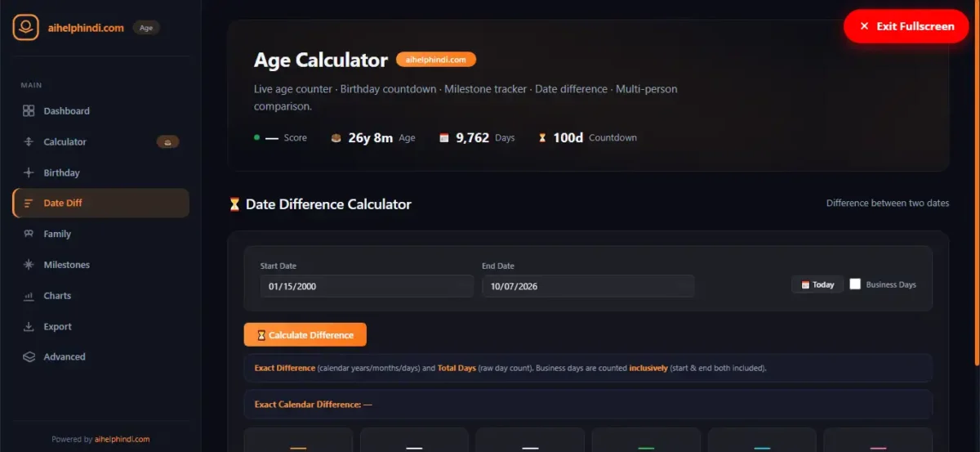
Task: Click the Age Calculator title
Action: tap(321, 60)
